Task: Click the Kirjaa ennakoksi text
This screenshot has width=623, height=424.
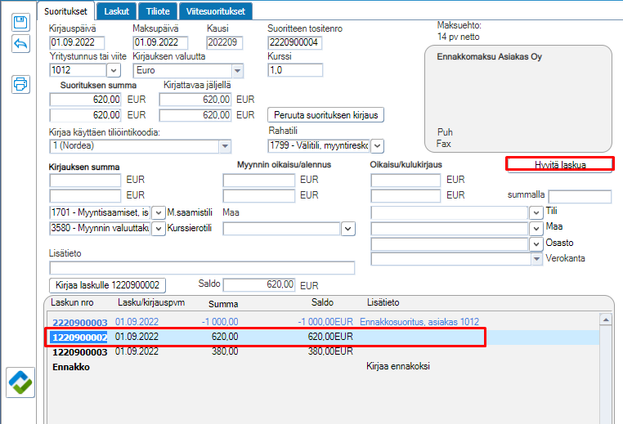Action: pos(398,366)
